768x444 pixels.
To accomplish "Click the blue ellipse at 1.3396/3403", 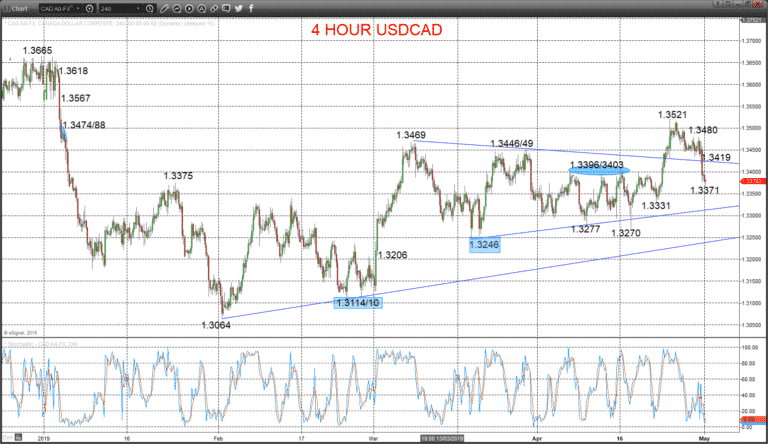I will (599, 171).
